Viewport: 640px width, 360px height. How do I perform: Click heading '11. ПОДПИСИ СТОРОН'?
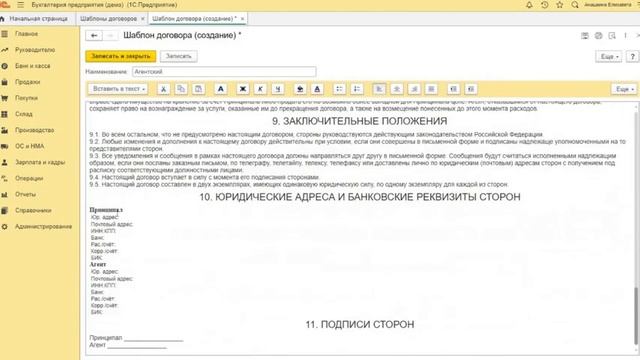[x=360, y=324]
